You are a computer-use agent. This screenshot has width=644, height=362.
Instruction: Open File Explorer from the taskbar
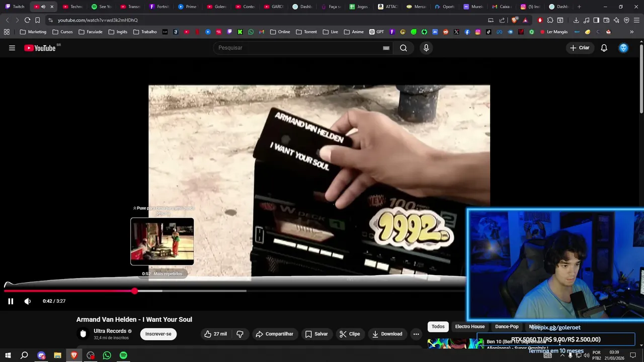57,355
